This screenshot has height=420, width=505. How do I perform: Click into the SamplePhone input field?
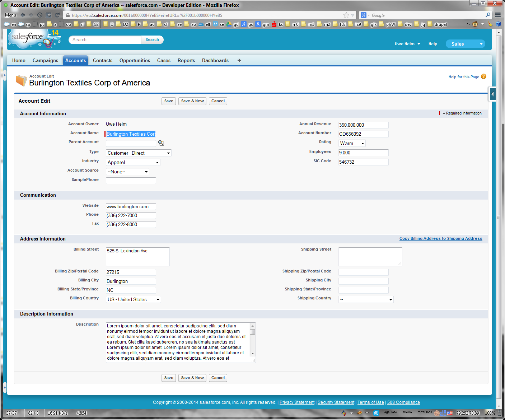click(x=131, y=181)
